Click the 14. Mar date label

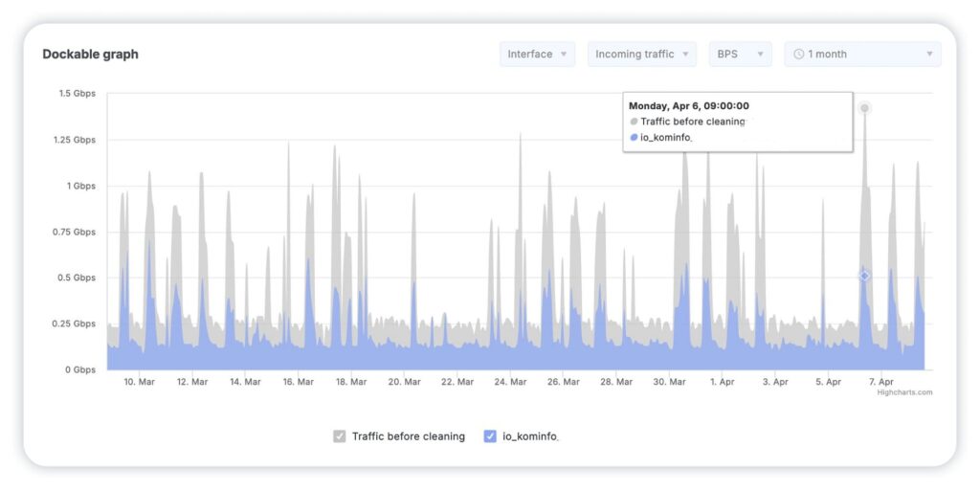pyautogui.click(x=245, y=382)
